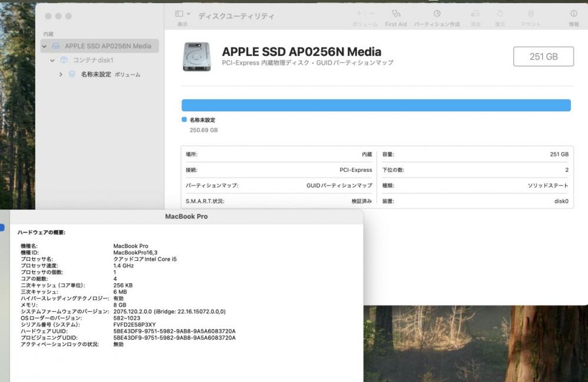588x382 pixels.
Task: Click the 8 GB memory value
Action: [119, 305]
